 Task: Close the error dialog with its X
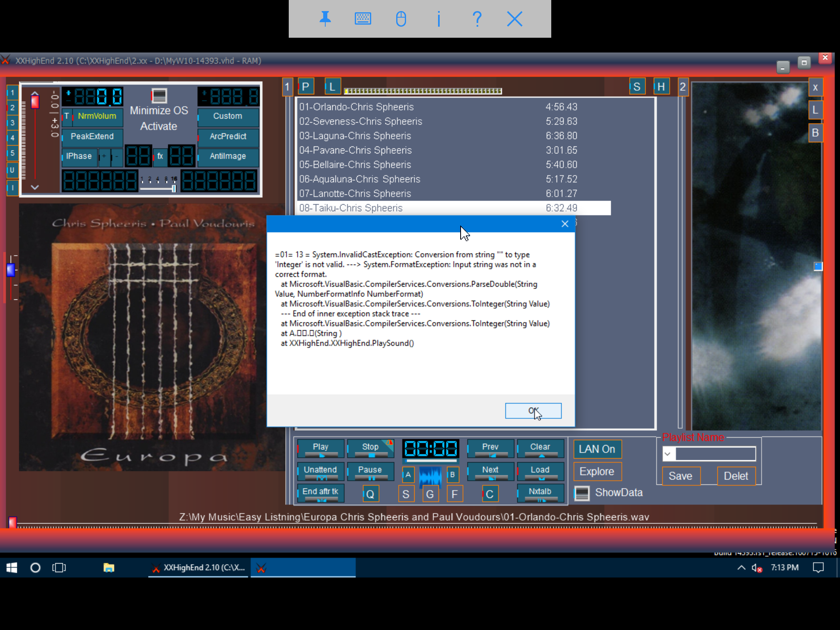pyautogui.click(x=565, y=224)
